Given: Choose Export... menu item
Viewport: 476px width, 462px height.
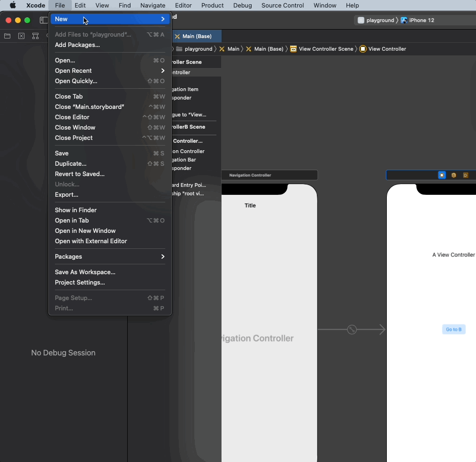Looking at the screenshot, I should [x=110, y=194].
